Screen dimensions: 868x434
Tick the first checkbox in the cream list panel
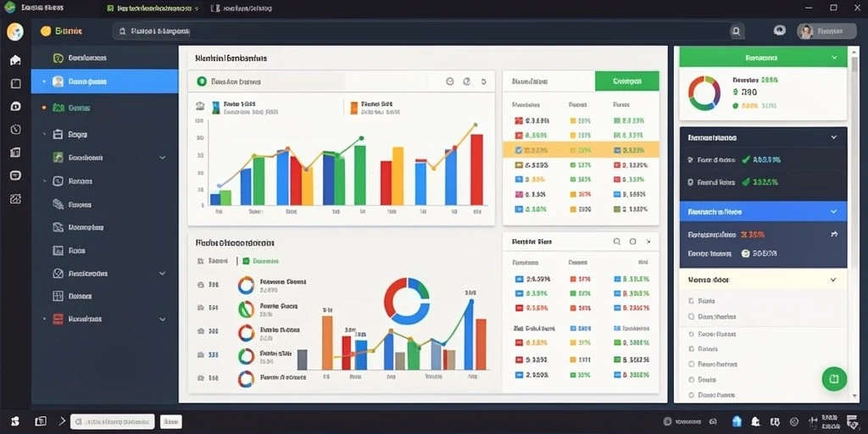691,301
